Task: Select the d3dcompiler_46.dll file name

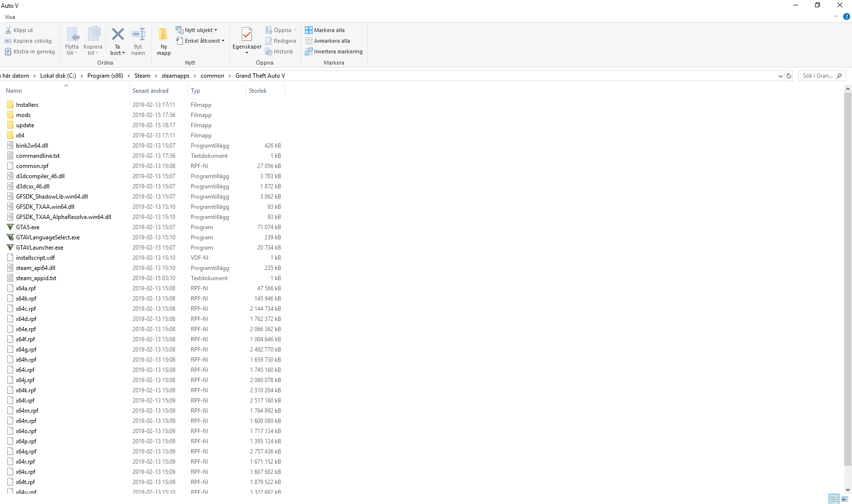Action: coord(40,176)
